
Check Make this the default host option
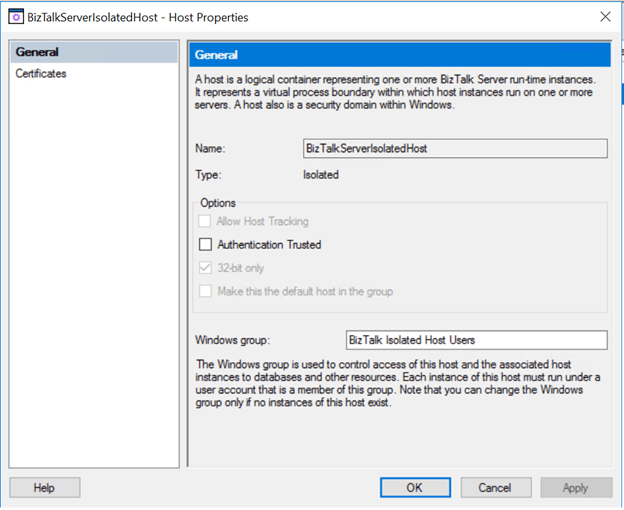point(206,291)
